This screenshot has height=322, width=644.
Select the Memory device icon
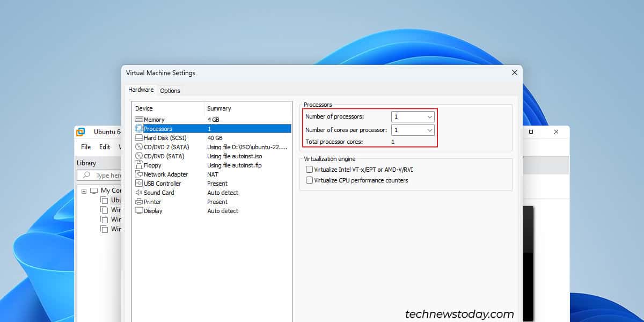coord(138,120)
